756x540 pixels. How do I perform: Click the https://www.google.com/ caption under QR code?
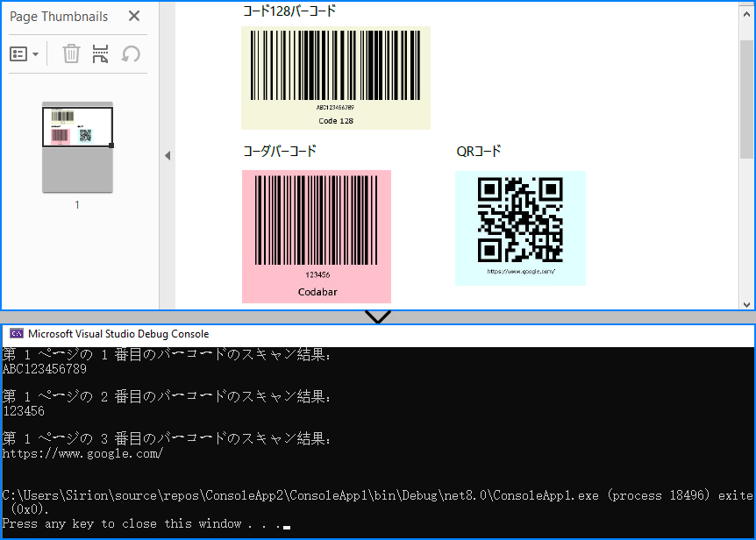click(x=521, y=271)
